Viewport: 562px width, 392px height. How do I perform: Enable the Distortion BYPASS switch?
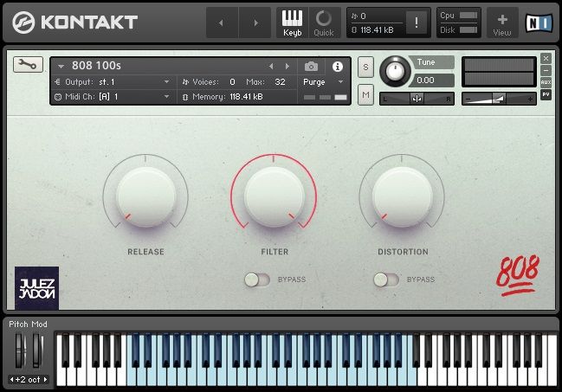pos(385,280)
